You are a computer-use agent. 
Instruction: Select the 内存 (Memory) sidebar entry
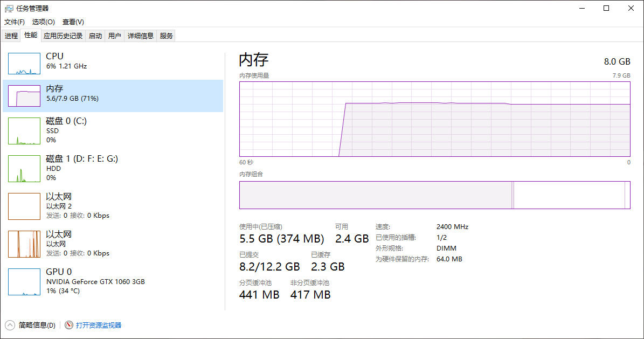coord(81,93)
